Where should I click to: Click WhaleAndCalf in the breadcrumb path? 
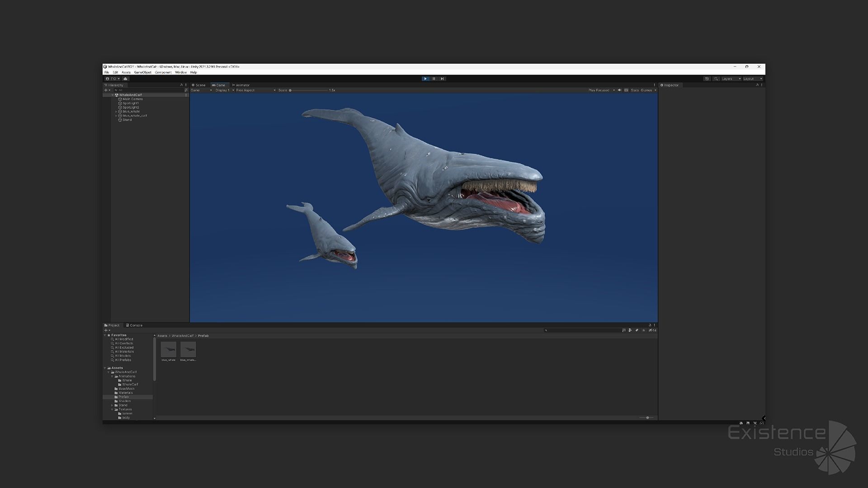(x=183, y=336)
